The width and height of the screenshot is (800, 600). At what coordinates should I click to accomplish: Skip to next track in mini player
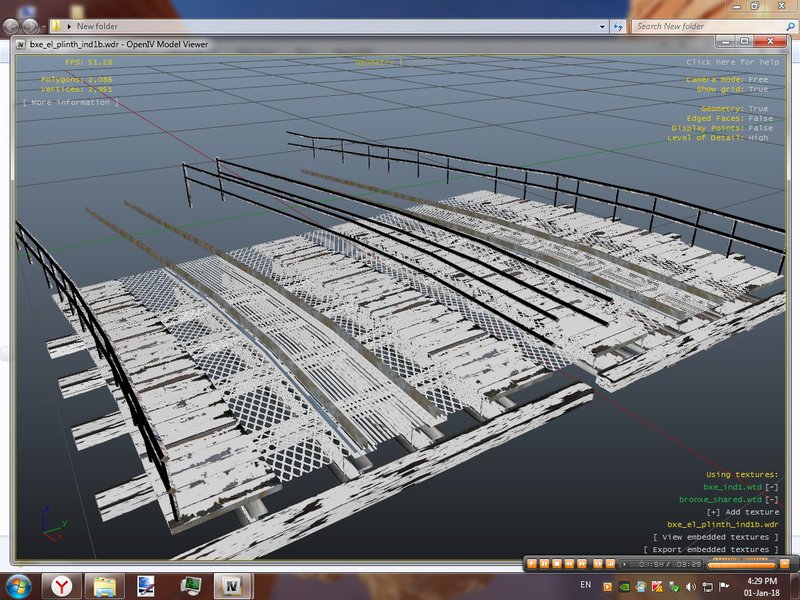(x=582, y=564)
